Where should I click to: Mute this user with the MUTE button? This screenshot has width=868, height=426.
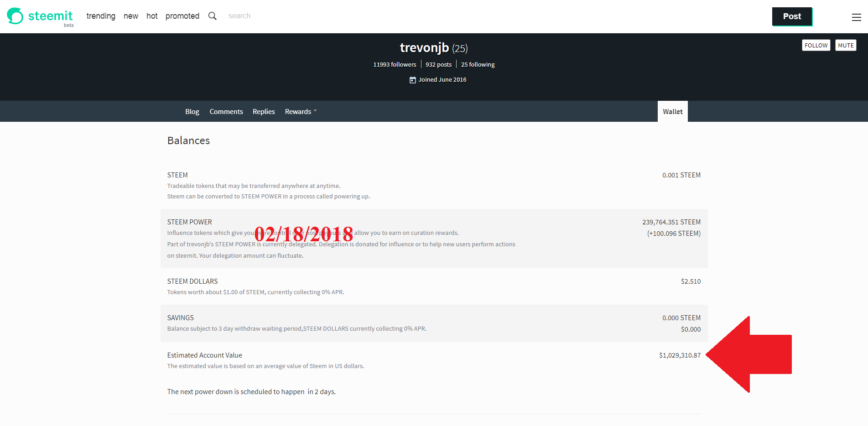[x=846, y=45]
